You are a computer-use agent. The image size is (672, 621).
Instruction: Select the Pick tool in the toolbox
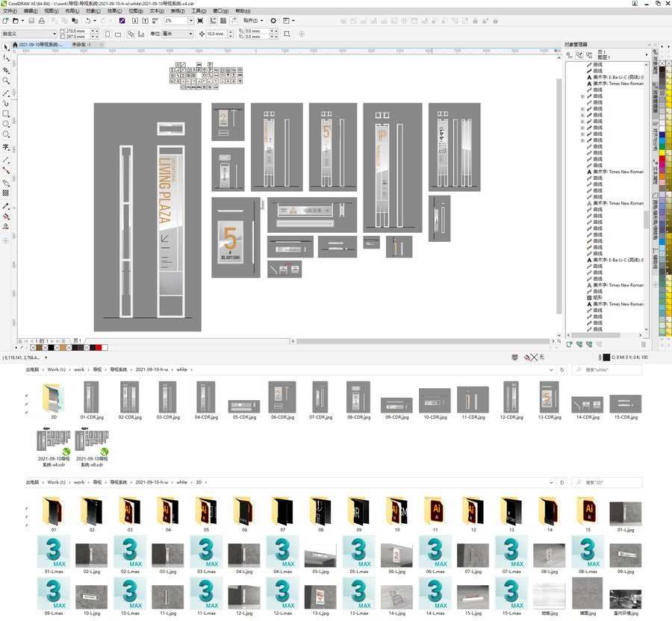coord(5,47)
